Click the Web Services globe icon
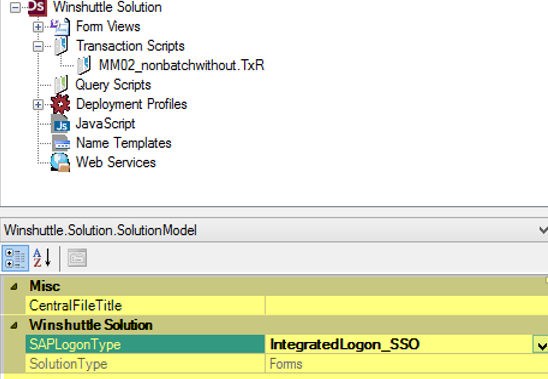This screenshot has width=548, height=379. (60, 163)
